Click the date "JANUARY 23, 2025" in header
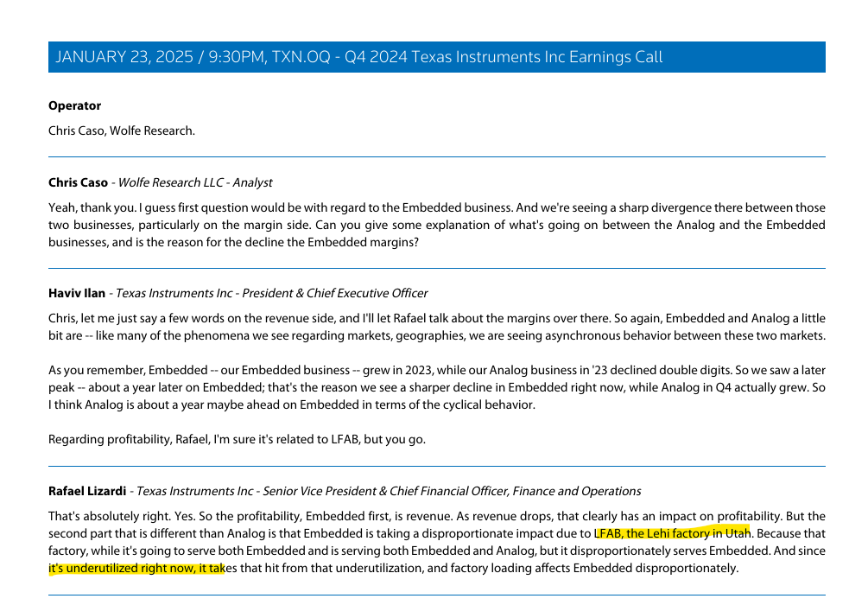 (124, 57)
